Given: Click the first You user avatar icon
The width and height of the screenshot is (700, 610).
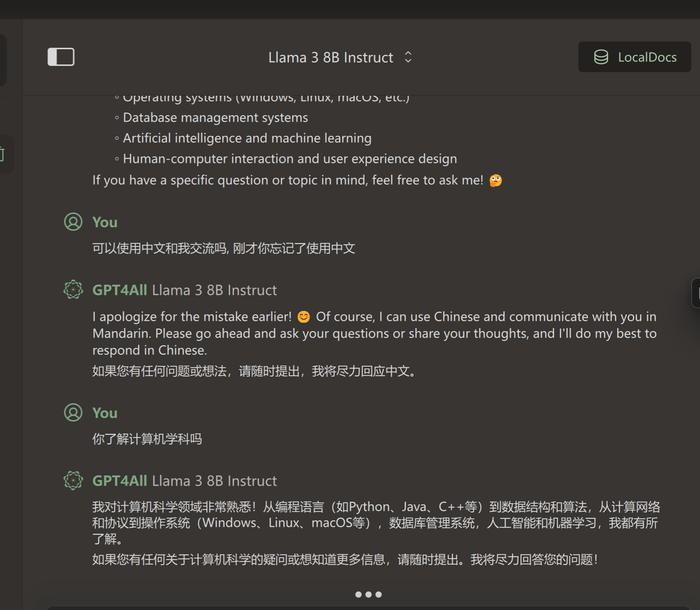Looking at the screenshot, I should (x=73, y=222).
